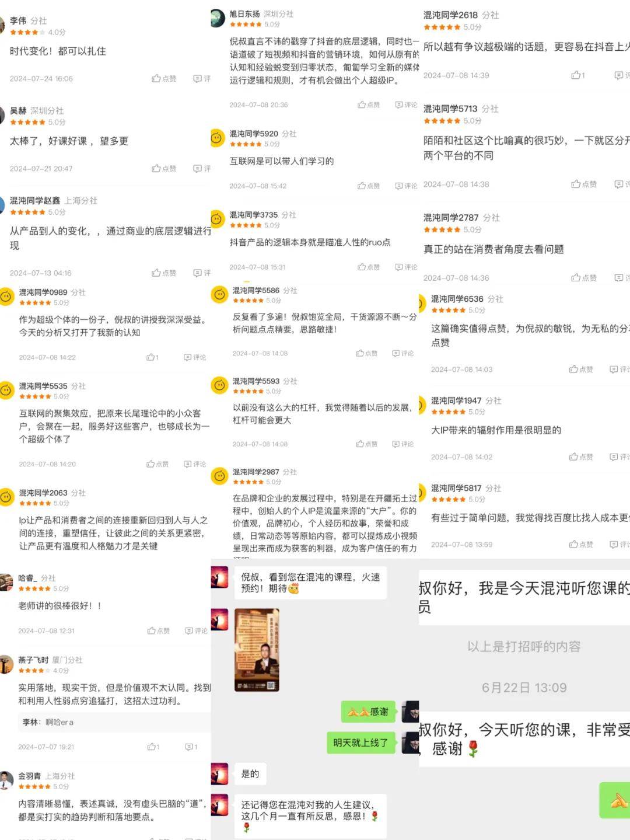Tap the green 明天就上线了 chat bubble

(360, 743)
